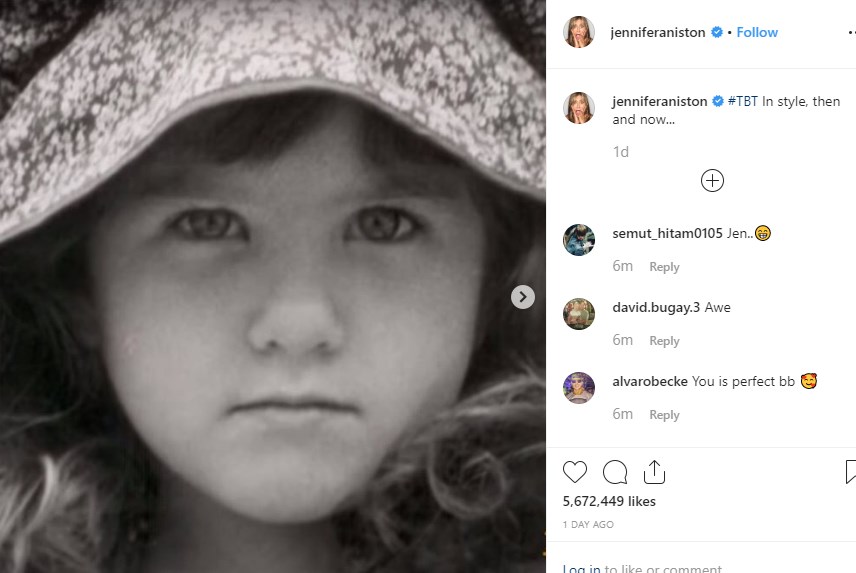Click the bookmark save icon
856x573 pixels.
(x=850, y=472)
